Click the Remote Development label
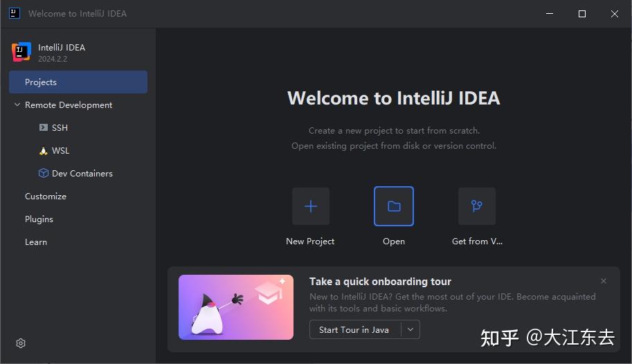The image size is (632, 364). point(69,104)
